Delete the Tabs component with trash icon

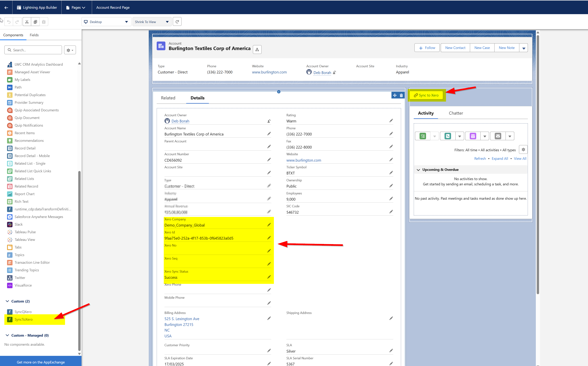[401, 95]
